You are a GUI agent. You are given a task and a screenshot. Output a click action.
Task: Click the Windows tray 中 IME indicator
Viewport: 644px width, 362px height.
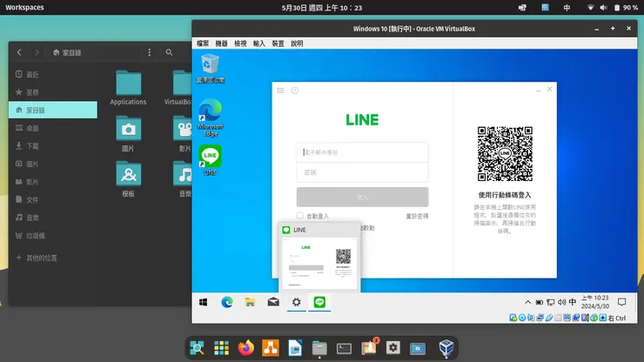click(x=572, y=303)
